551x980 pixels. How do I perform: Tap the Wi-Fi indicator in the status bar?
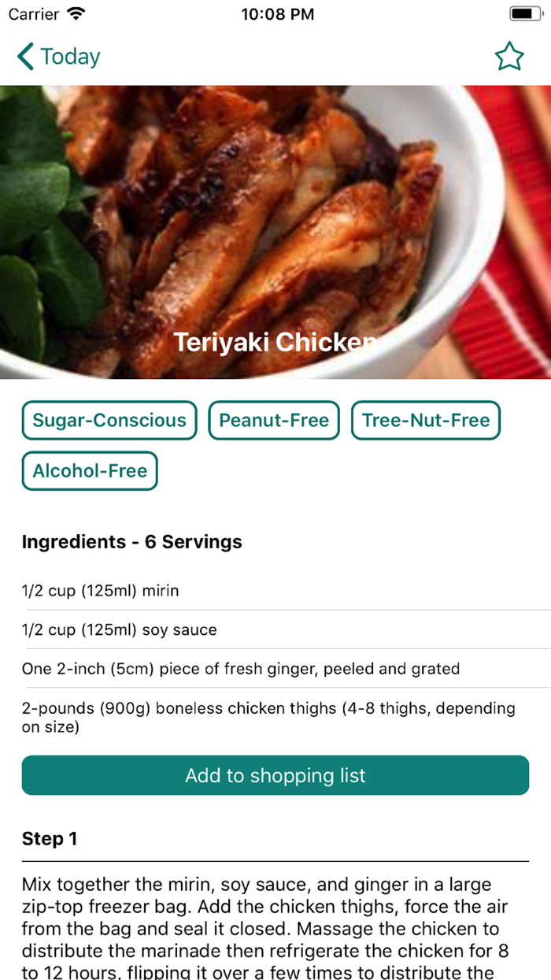(x=74, y=13)
